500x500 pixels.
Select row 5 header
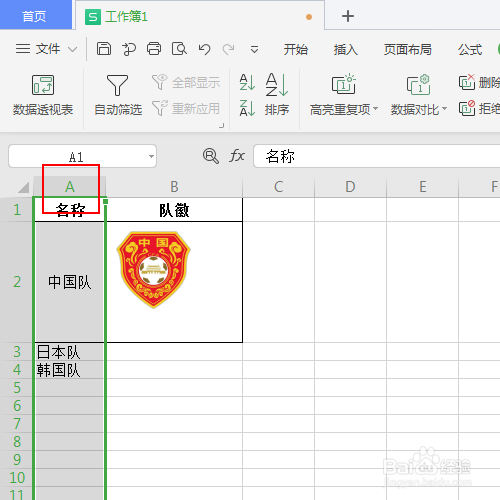point(17,388)
